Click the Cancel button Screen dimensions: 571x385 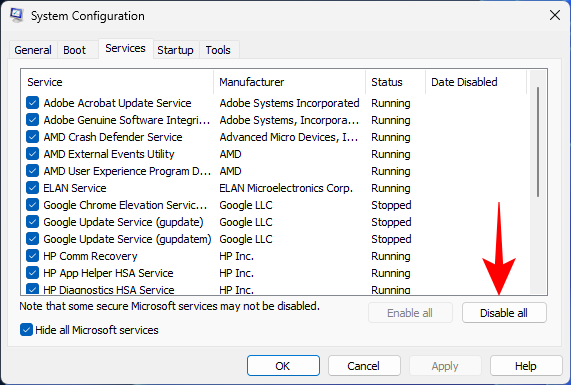[364, 366]
